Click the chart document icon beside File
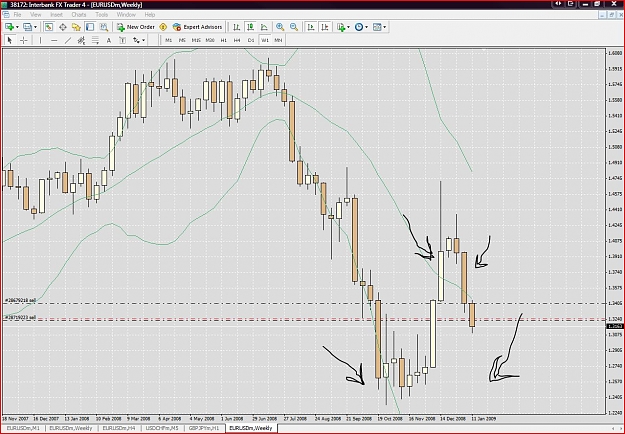The width and height of the screenshot is (625, 434). pyautogui.click(x=6, y=15)
